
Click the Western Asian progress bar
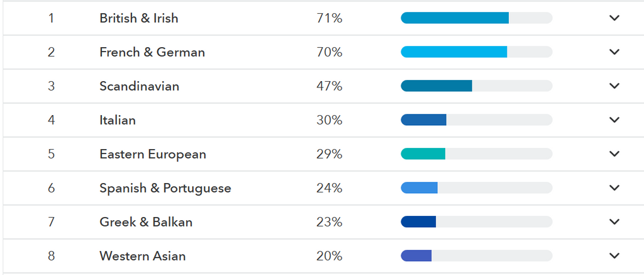pos(476,256)
